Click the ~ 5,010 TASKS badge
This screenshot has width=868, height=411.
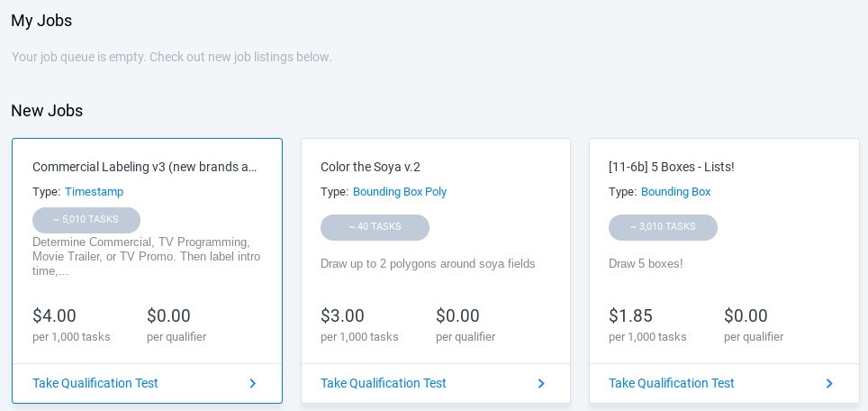(x=86, y=220)
